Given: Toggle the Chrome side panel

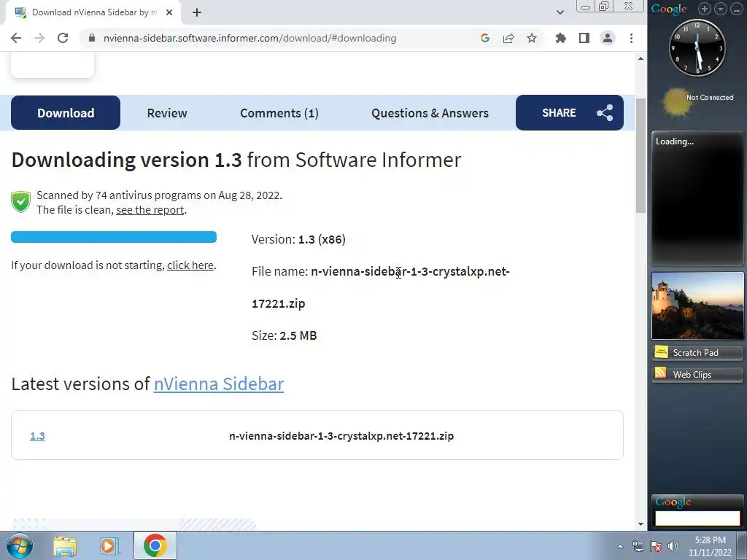Looking at the screenshot, I should click(584, 38).
